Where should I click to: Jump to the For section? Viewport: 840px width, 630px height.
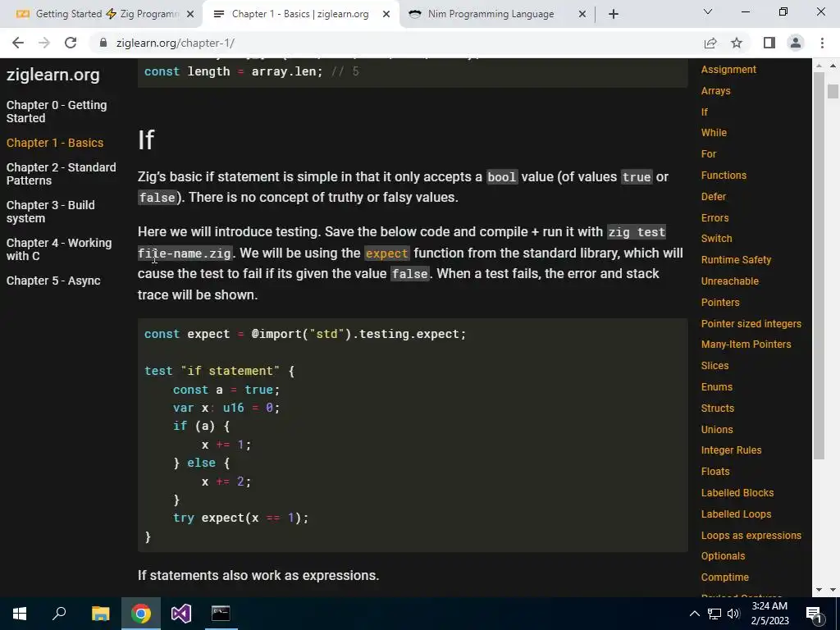(x=709, y=154)
